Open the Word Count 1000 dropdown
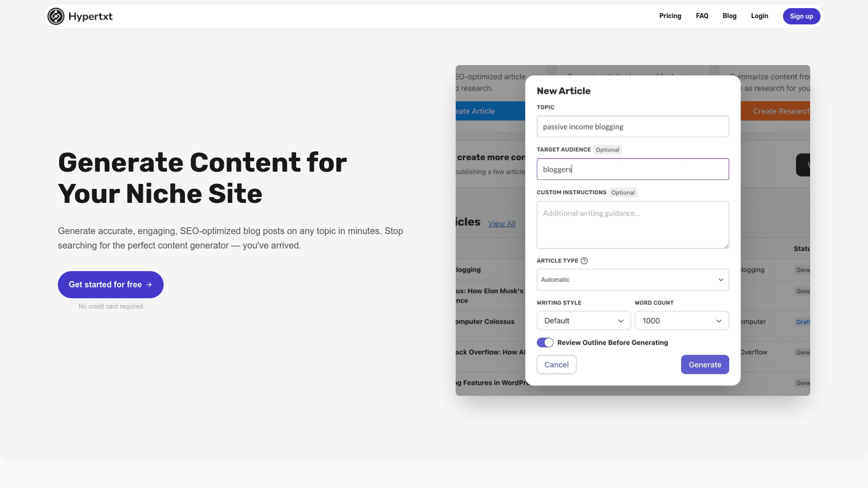This screenshot has height=488, width=868. (681, 321)
